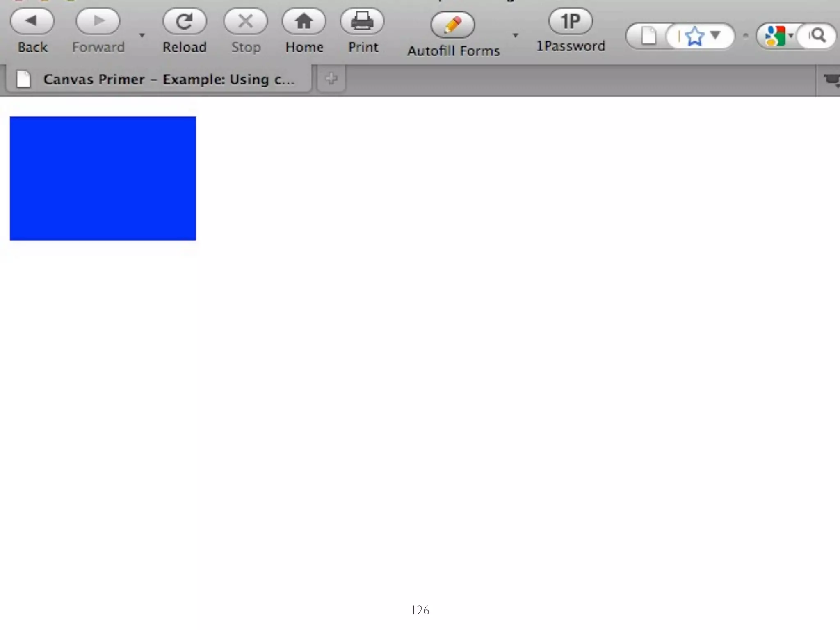Open the history dropdown beside Forward

click(x=142, y=36)
